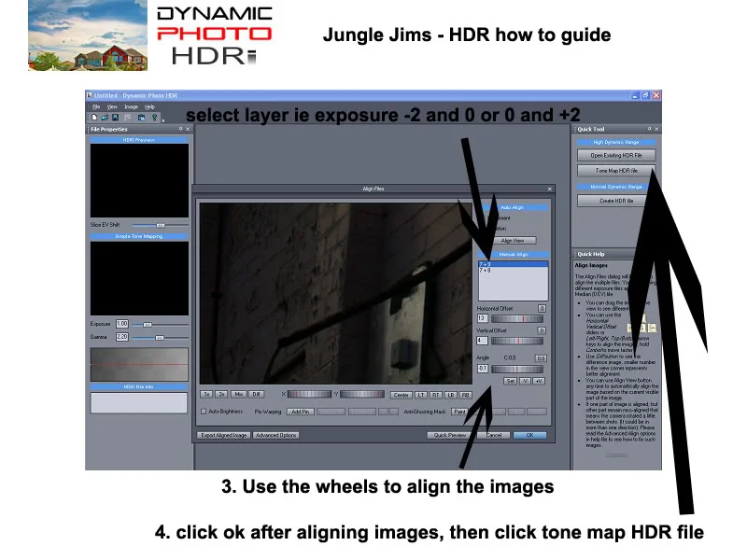Click the Open folder toolbar icon
The image size is (747, 560).
coord(105,118)
